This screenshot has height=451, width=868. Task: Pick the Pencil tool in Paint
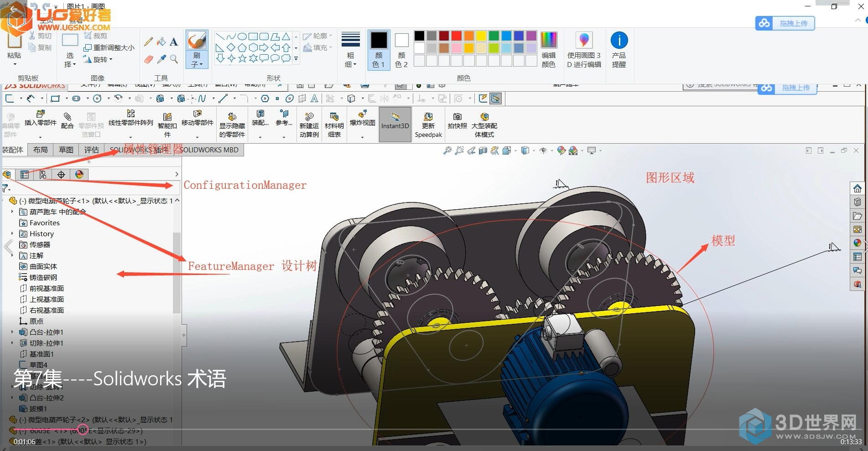click(148, 42)
